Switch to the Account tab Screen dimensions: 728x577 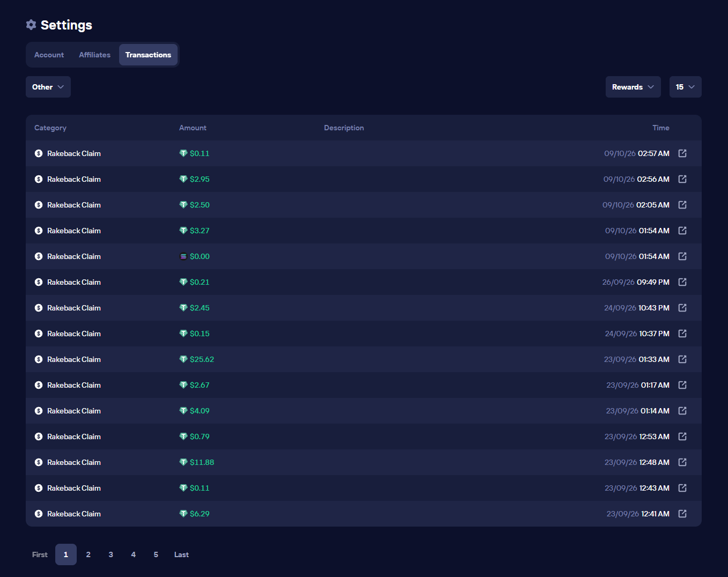(49, 55)
